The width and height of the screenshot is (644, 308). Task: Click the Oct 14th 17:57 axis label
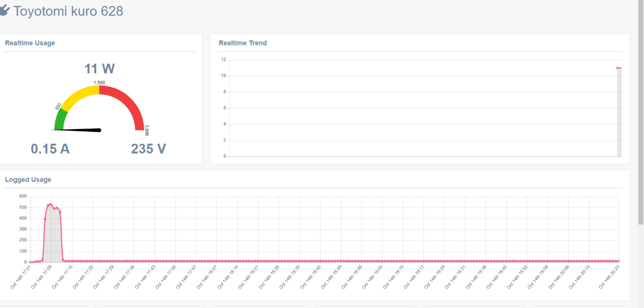coord(186,277)
